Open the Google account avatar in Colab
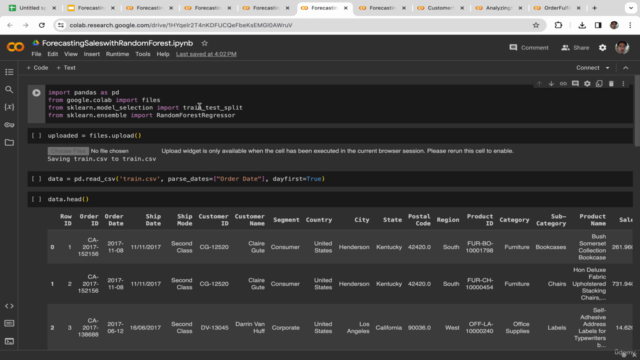Viewport: 640px width, 360px height. [x=622, y=48]
